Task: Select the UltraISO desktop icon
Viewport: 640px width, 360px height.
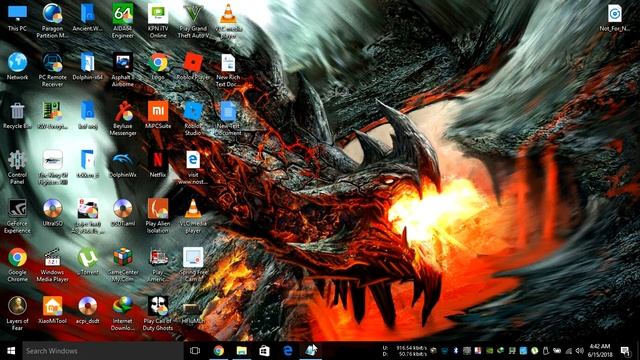Action: coord(52,213)
